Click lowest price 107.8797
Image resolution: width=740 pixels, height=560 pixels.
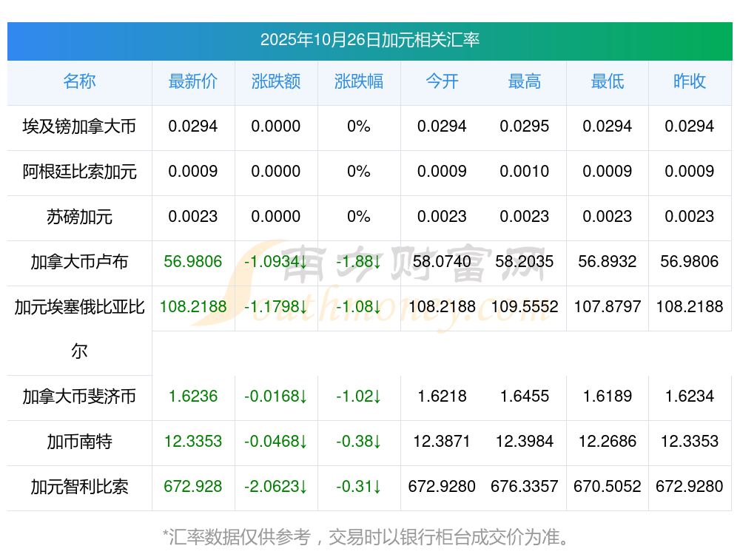[x=608, y=307]
